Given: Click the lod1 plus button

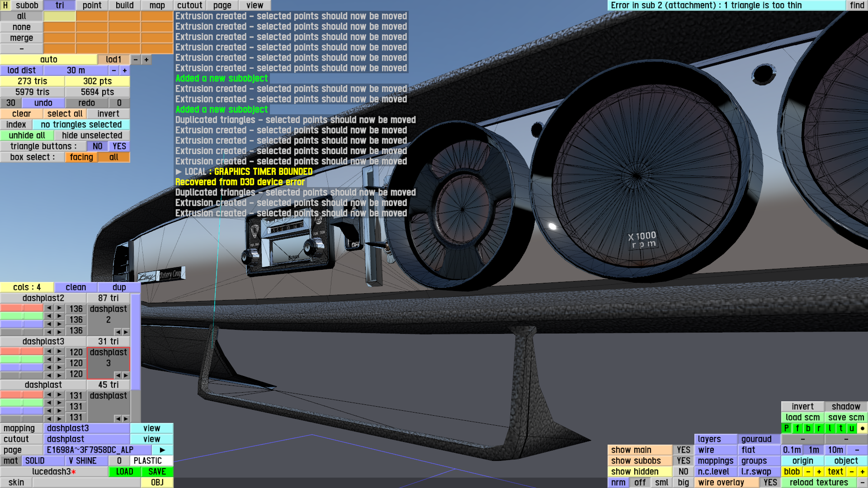Looking at the screenshot, I should [146, 59].
